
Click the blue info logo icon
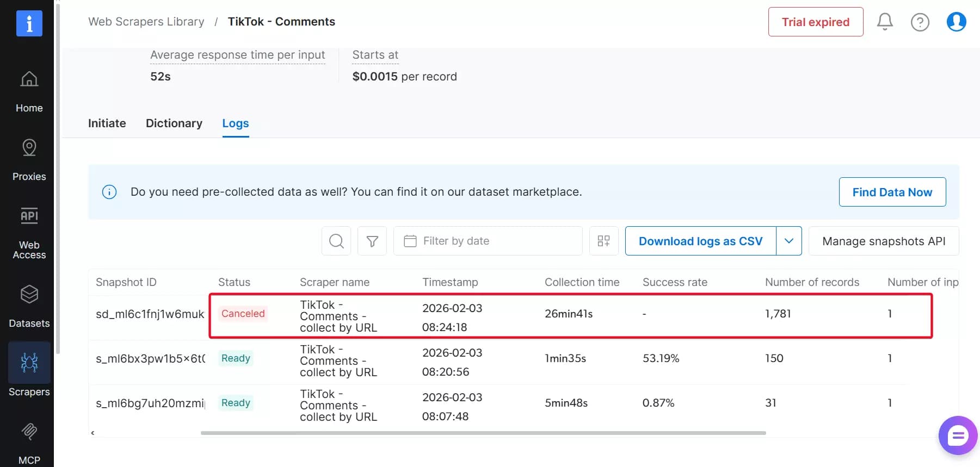pos(29,23)
